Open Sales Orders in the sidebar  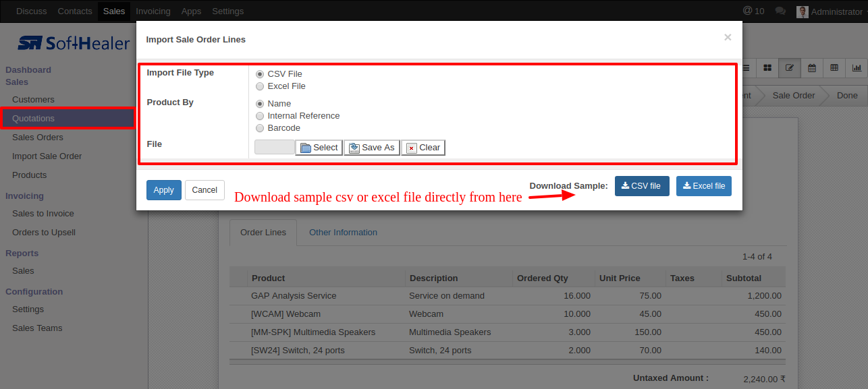coord(38,138)
